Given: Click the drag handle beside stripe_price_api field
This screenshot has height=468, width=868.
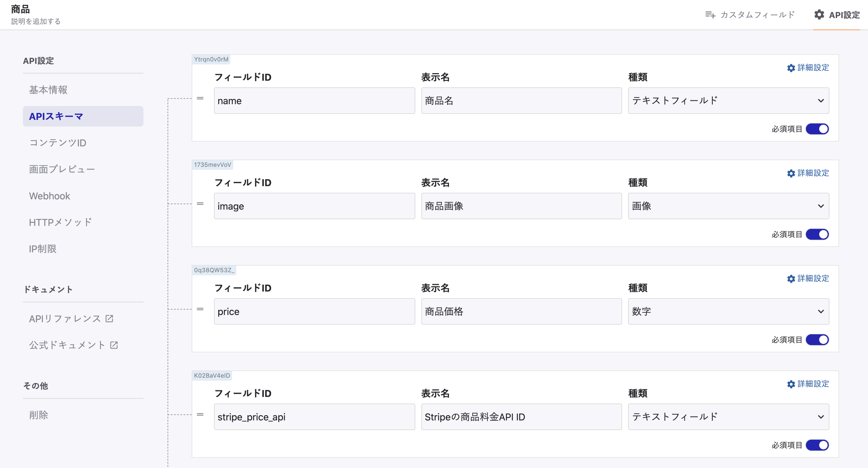Looking at the screenshot, I should (200, 414).
